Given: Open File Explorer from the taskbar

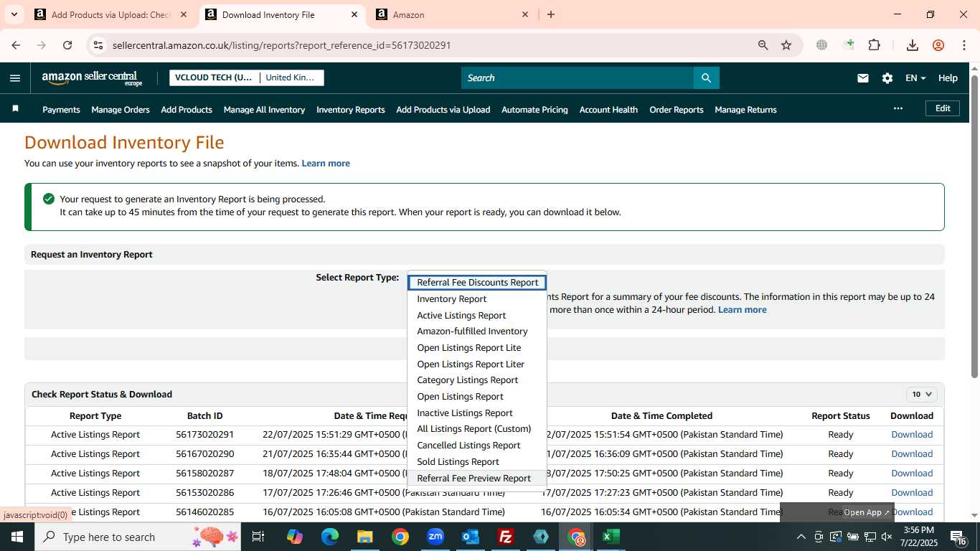Looking at the screenshot, I should click(x=364, y=537).
